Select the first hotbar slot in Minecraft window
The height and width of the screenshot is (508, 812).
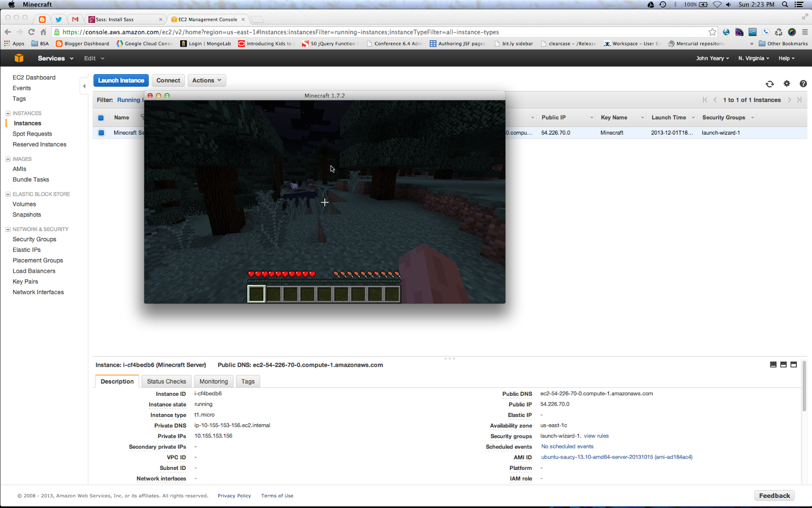(257, 294)
